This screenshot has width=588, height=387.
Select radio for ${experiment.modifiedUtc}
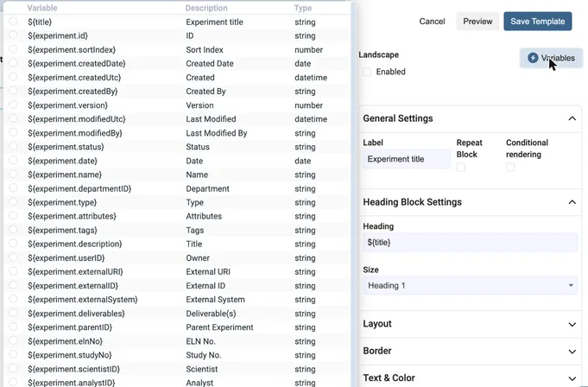click(x=13, y=118)
